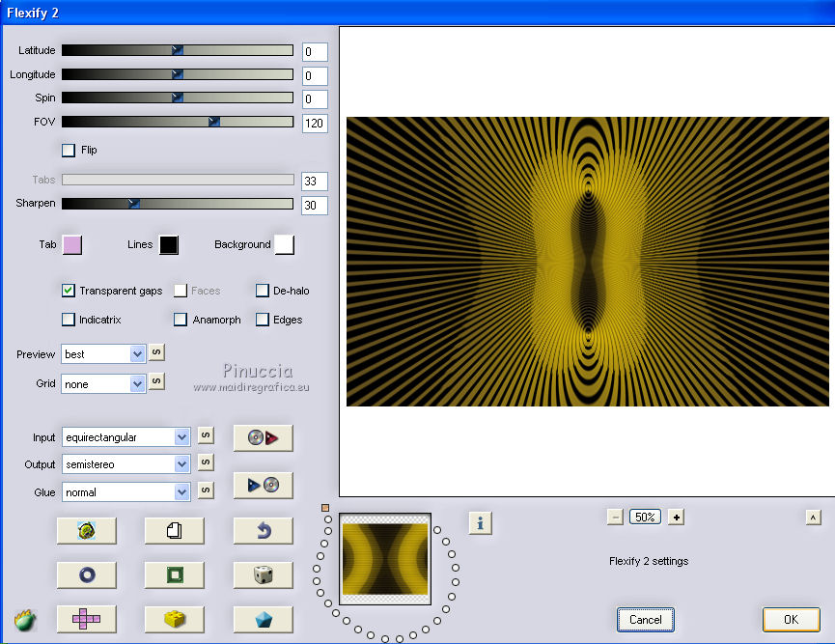Image resolution: width=835 pixels, height=644 pixels.
Task: Click the Sharpen value field showing 30
Action: pyautogui.click(x=315, y=205)
